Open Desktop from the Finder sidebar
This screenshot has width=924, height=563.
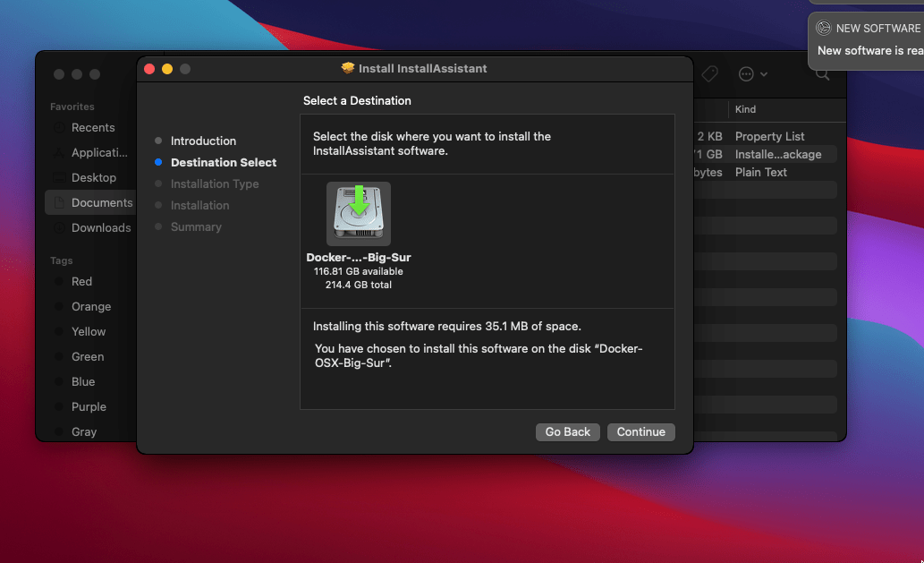95,177
